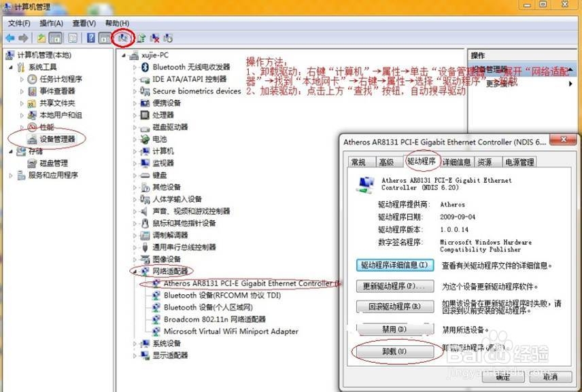Select 调制解调器 in the device list
Viewport: 582px width, 392px height.
click(170, 235)
